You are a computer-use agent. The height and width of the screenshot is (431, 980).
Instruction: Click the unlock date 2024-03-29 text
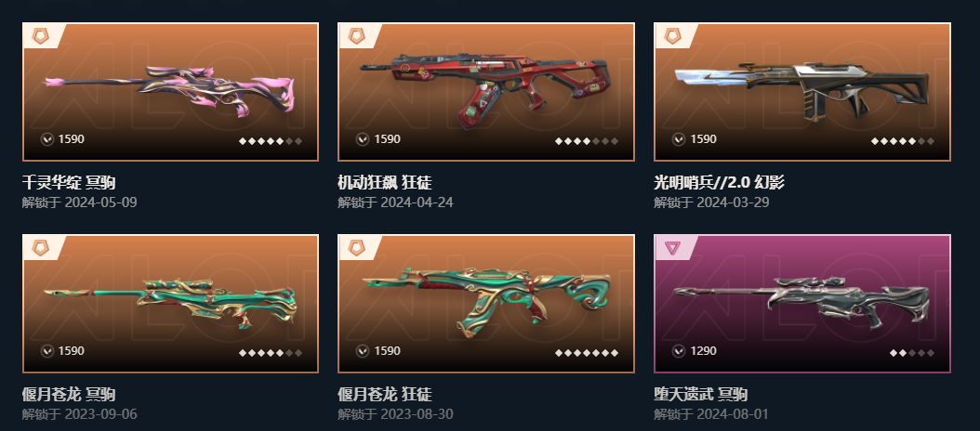733,202
